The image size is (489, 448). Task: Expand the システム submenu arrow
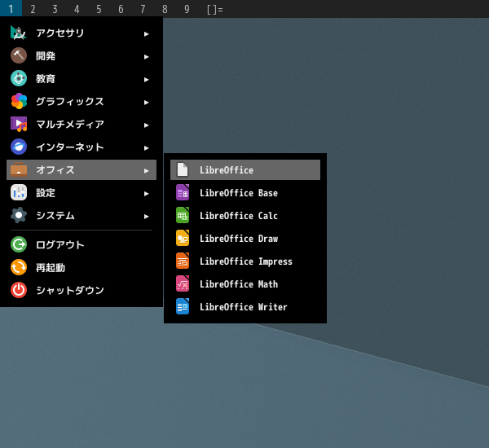coord(146,217)
